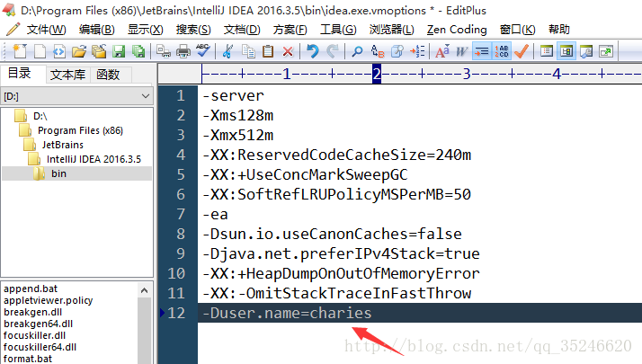Select the 目录 tab
Screen dimensions: 642x364
[20, 74]
